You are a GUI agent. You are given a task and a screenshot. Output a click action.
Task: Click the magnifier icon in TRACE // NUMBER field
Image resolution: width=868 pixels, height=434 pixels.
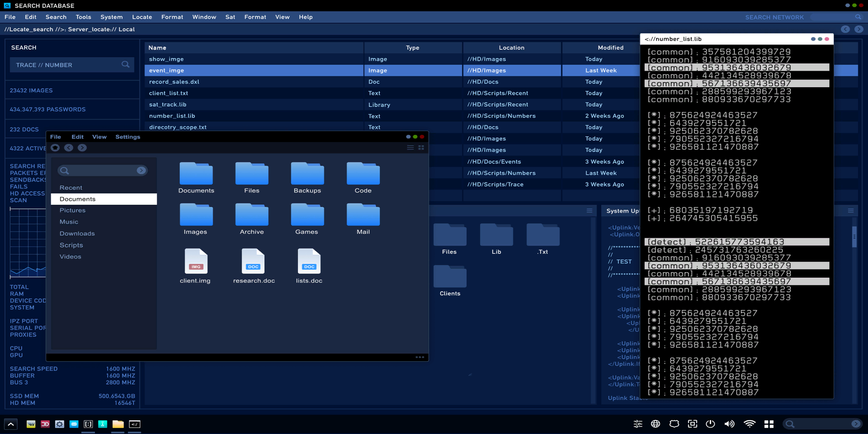(125, 64)
